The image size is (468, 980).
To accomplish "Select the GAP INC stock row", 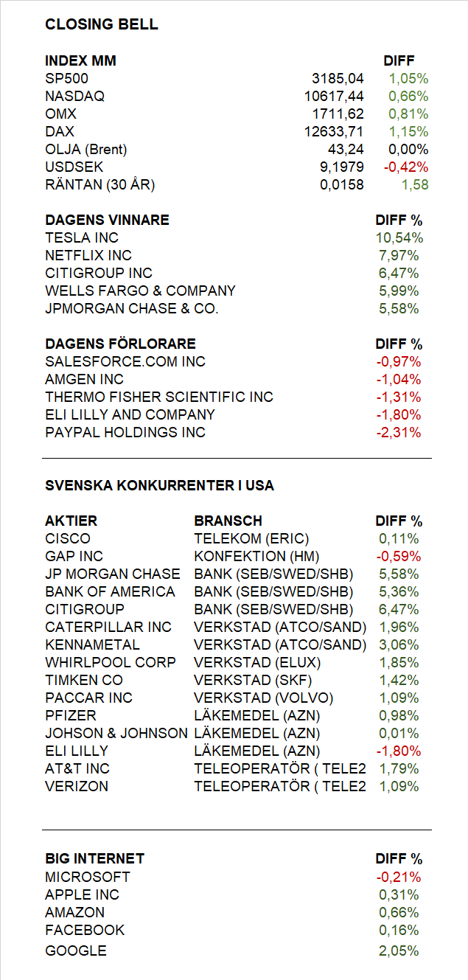I will 233,557.
